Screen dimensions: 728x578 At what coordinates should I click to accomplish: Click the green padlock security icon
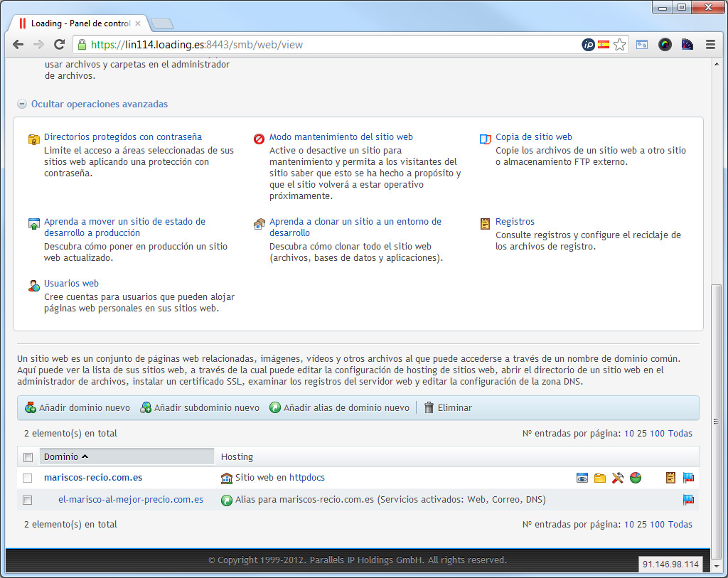pyautogui.click(x=82, y=45)
